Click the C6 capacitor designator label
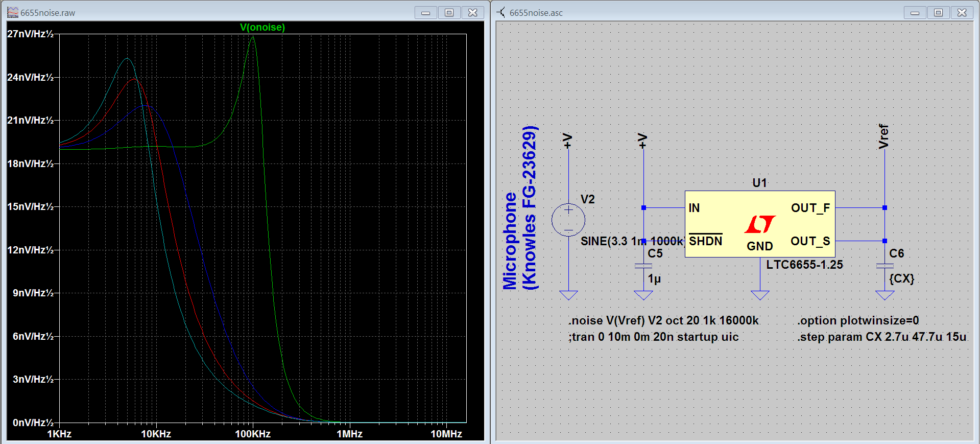Screen dimensions: 980x444 pyautogui.click(x=897, y=253)
